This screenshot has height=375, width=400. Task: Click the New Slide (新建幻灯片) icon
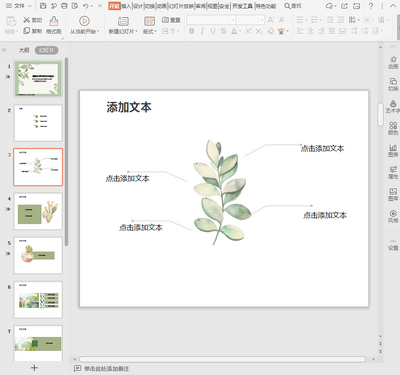(x=123, y=21)
